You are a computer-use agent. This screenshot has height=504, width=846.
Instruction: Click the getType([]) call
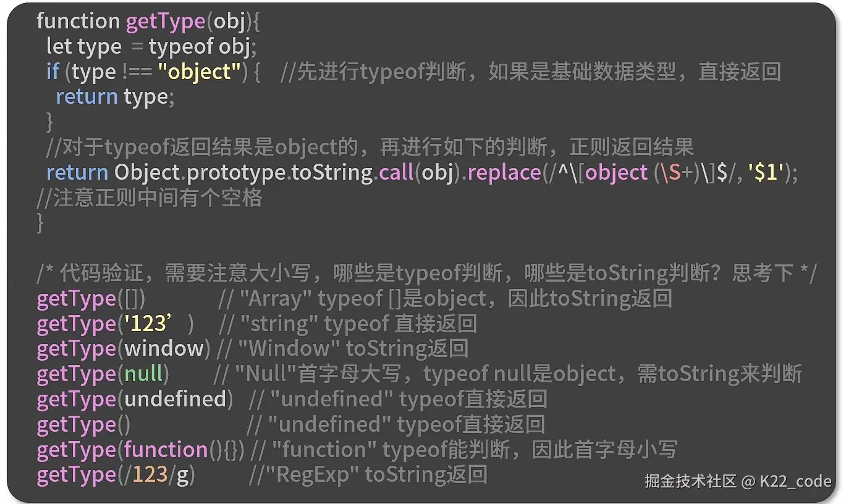click(91, 299)
